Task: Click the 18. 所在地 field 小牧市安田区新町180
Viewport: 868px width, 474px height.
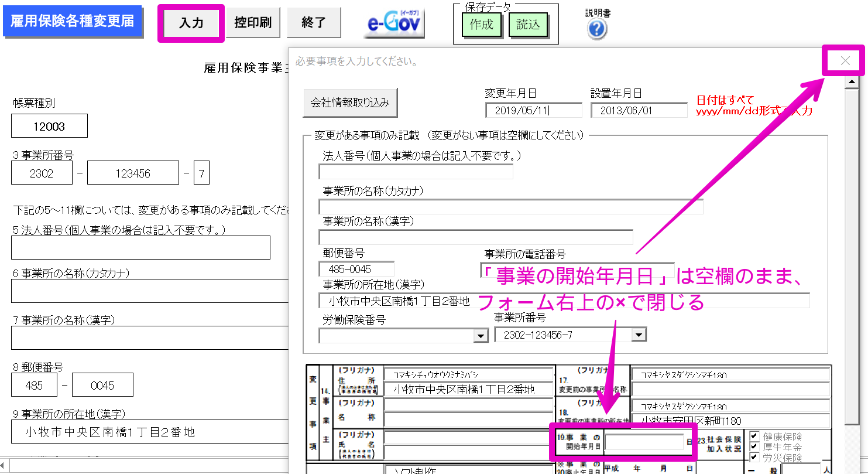Action: (730, 421)
